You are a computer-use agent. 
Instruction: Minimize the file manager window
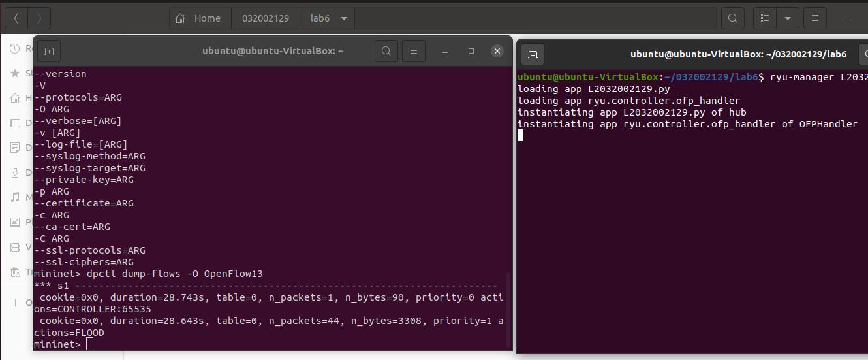(847, 18)
